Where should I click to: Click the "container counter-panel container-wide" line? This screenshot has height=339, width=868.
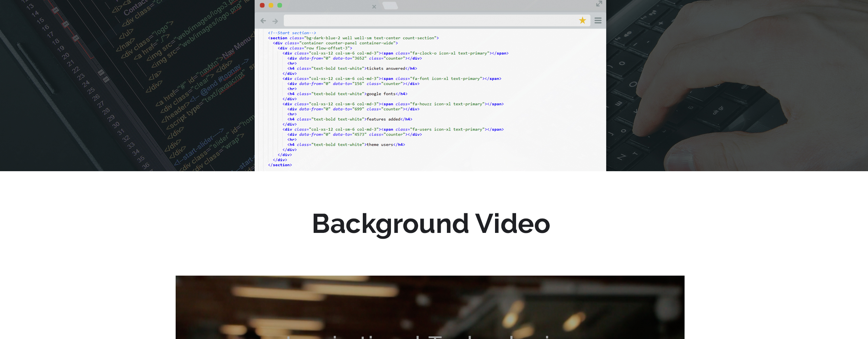[x=335, y=43]
